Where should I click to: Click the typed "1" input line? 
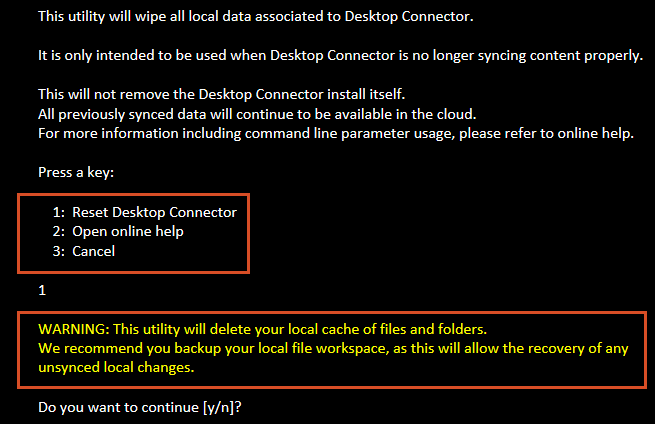pyautogui.click(x=42, y=290)
